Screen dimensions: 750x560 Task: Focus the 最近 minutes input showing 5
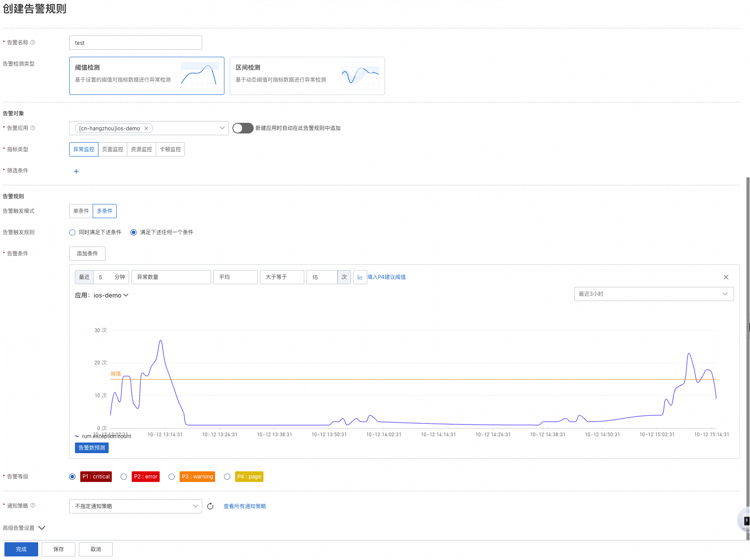click(103, 277)
